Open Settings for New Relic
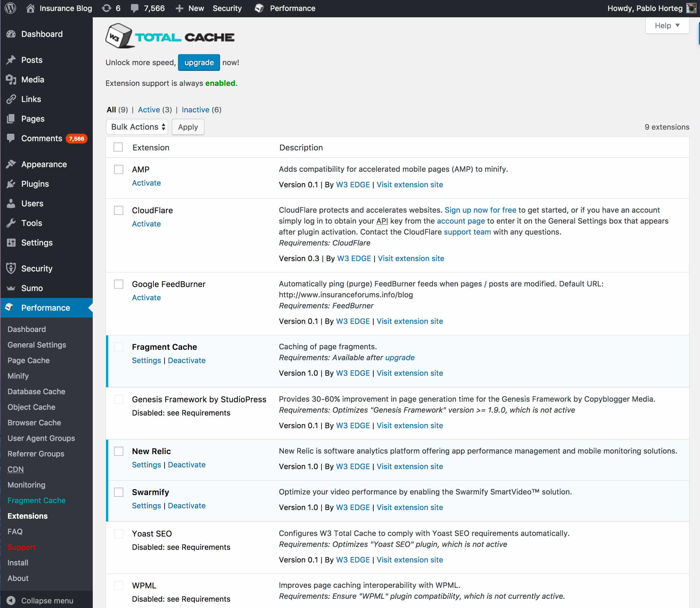700x608 pixels. [146, 465]
